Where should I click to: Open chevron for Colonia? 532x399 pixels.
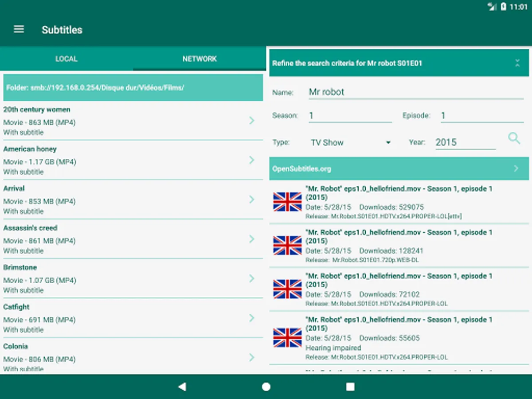(251, 357)
